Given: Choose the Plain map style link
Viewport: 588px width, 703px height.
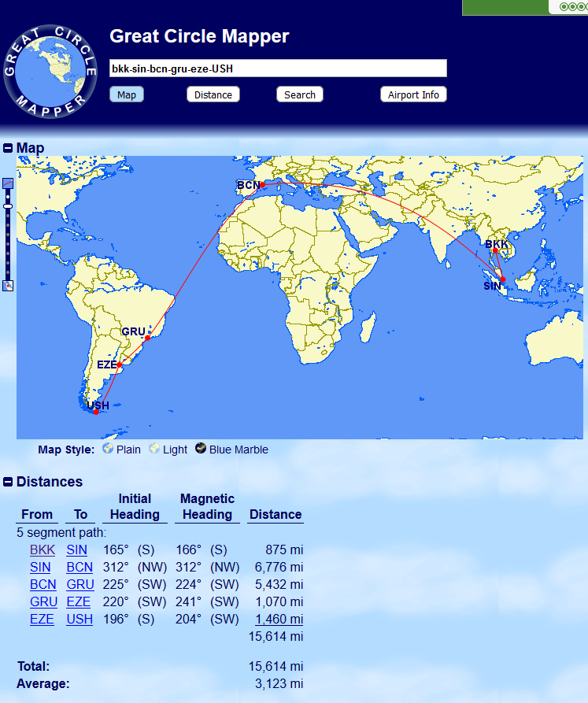Looking at the screenshot, I should click(x=128, y=450).
